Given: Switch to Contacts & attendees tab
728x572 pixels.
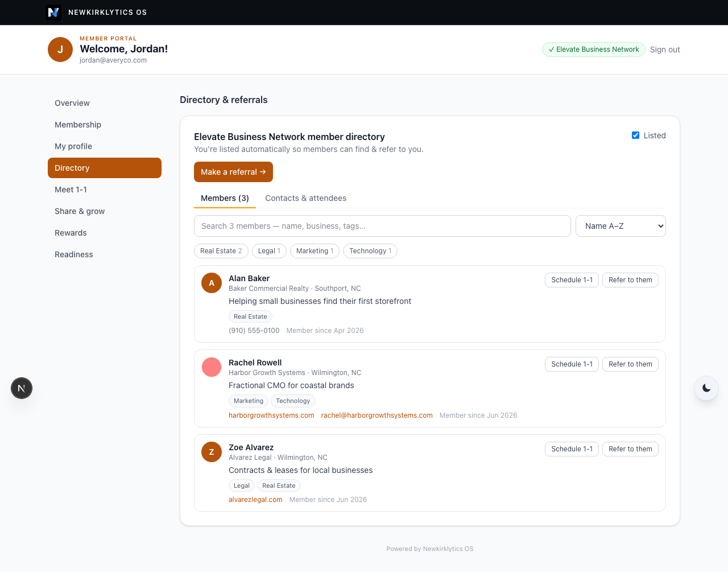Looking at the screenshot, I should pyautogui.click(x=306, y=198).
